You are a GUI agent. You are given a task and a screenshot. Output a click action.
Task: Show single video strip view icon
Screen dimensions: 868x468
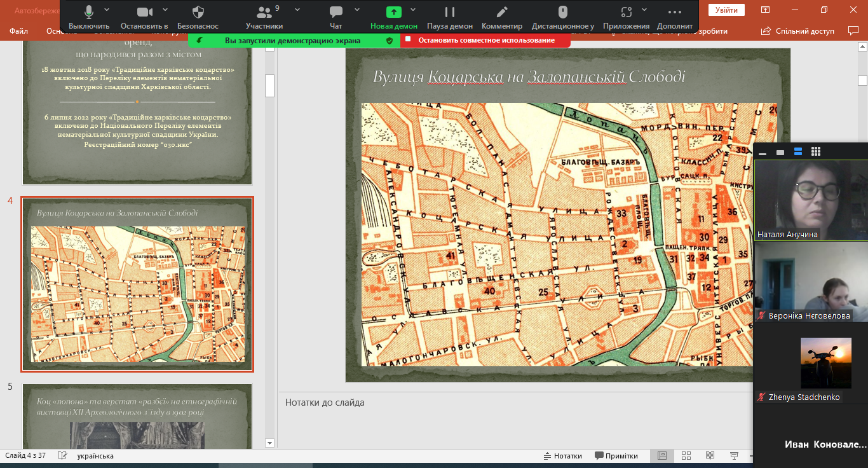click(780, 152)
